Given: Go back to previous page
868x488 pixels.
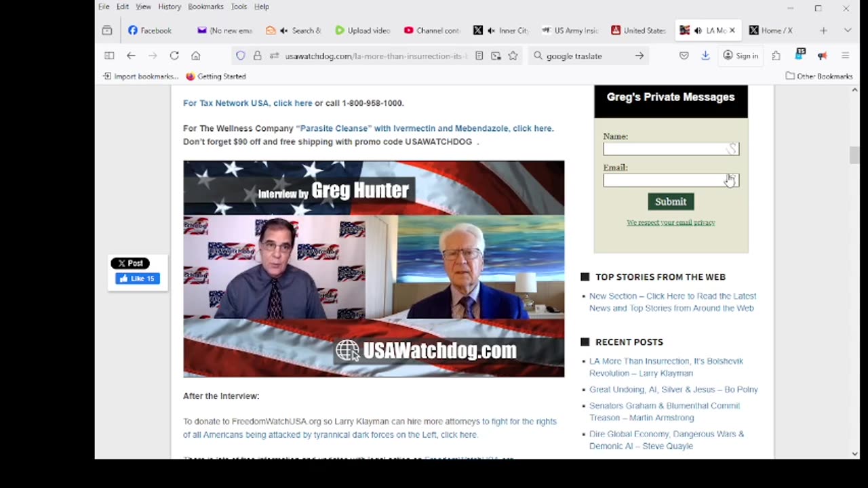Looking at the screenshot, I should [x=131, y=56].
